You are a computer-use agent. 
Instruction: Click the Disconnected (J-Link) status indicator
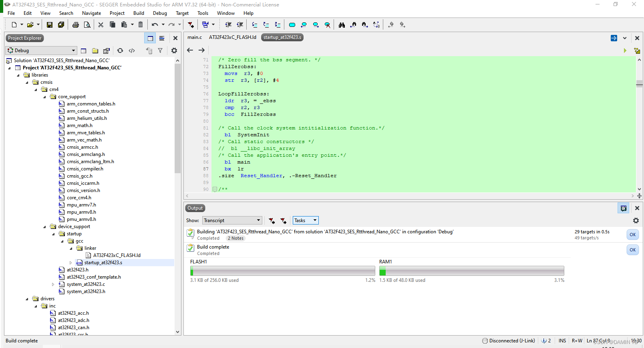coord(509,341)
